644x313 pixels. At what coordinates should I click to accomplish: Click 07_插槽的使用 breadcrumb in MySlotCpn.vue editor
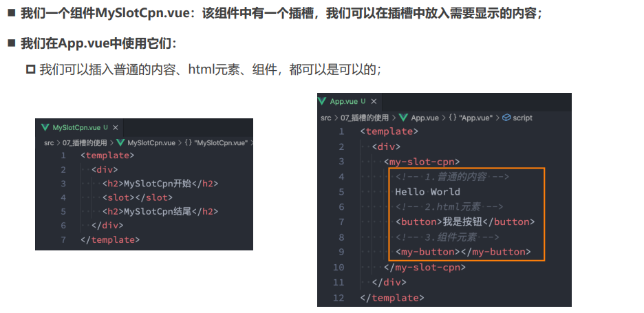(84, 143)
